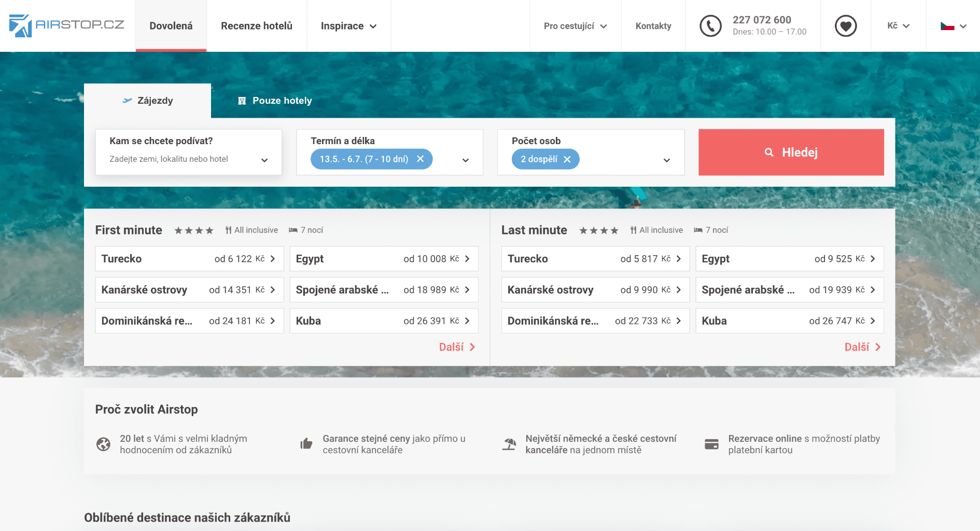
Task: Click the globe icon next to '20 let'
Action: click(x=104, y=444)
